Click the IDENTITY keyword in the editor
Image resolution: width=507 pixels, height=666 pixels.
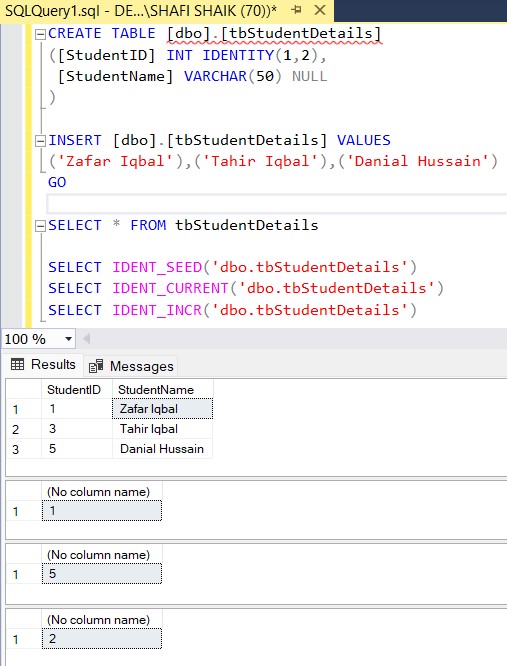click(x=238, y=55)
